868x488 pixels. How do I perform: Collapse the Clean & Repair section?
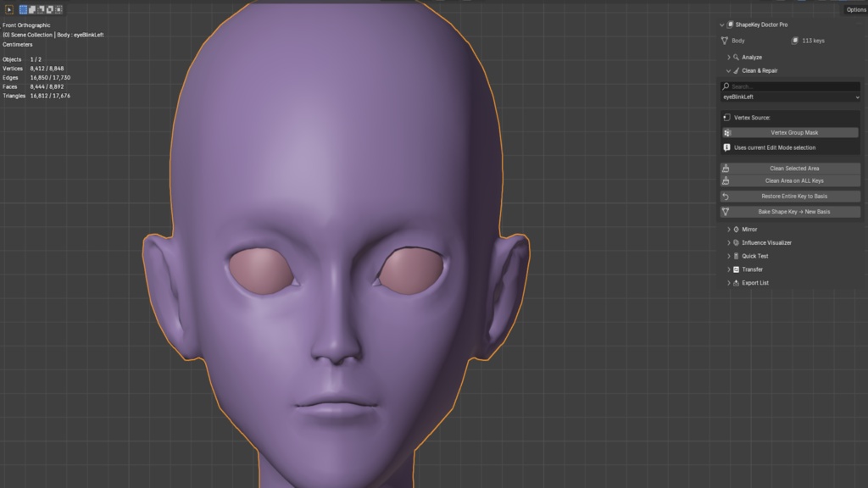(x=728, y=71)
